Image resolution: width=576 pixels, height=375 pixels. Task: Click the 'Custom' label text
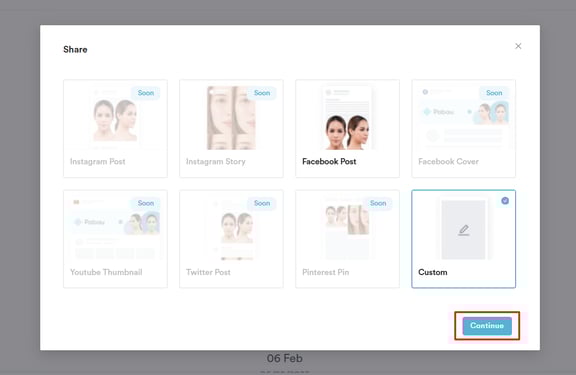pyautogui.click(x=433, y=272)
